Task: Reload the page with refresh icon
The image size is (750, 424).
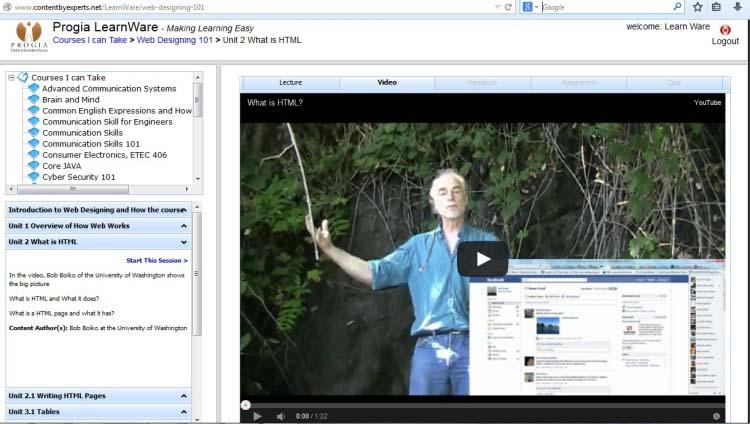Action: 508,7
